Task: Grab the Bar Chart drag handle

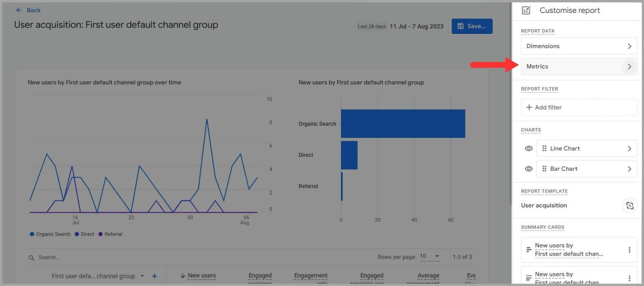Action: 544,169
